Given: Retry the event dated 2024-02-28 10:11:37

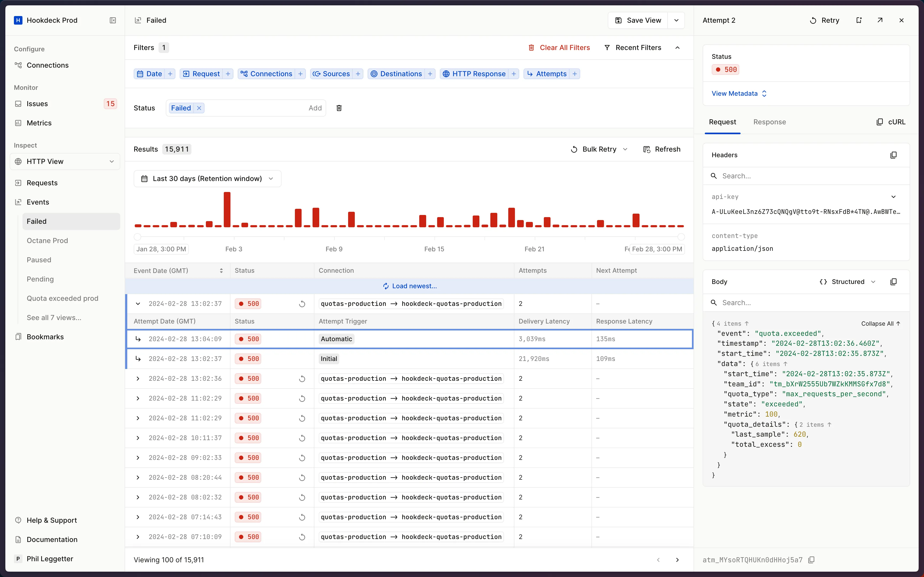Looking at the screenshot, I should click(x=302, y=438).
